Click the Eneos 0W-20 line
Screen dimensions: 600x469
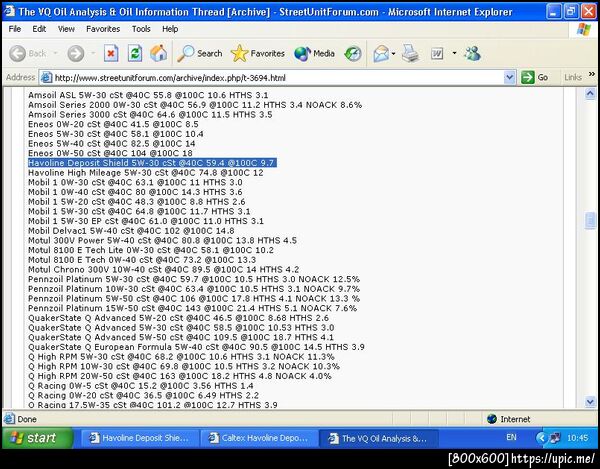click(x=113, y=124)
